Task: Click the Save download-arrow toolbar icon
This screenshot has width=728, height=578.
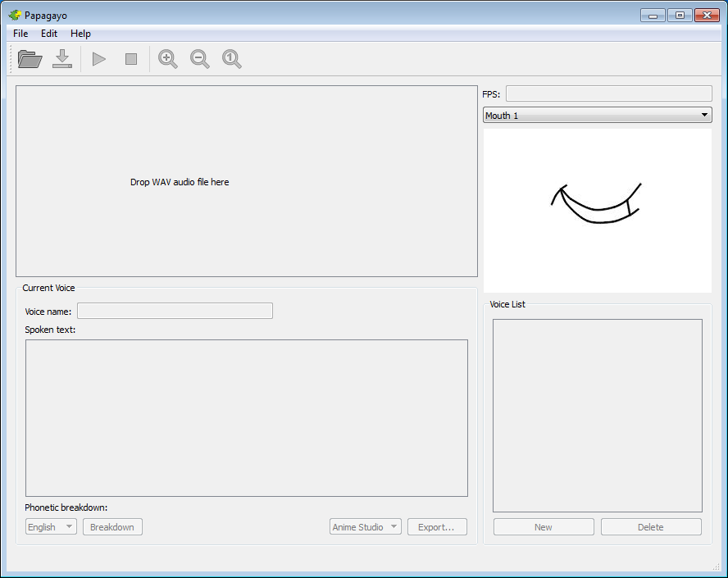Action: coord(62,59)
